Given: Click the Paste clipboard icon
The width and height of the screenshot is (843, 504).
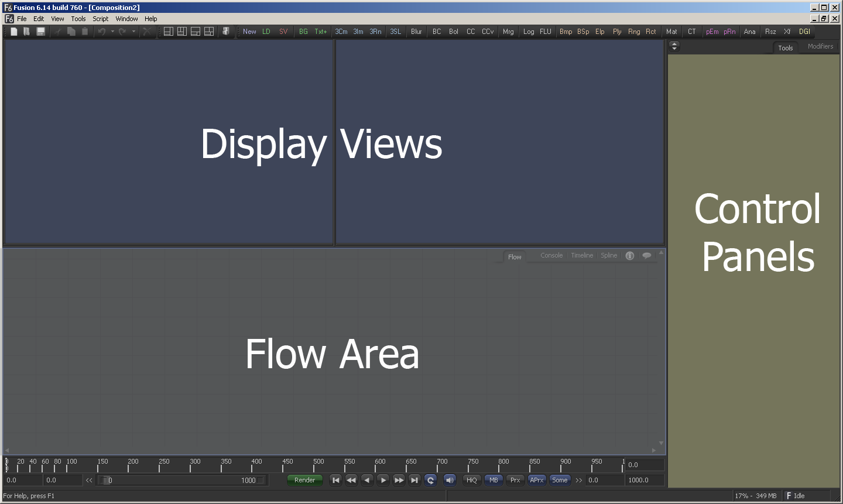Looking at the screenshot, I should coord(85,32).
